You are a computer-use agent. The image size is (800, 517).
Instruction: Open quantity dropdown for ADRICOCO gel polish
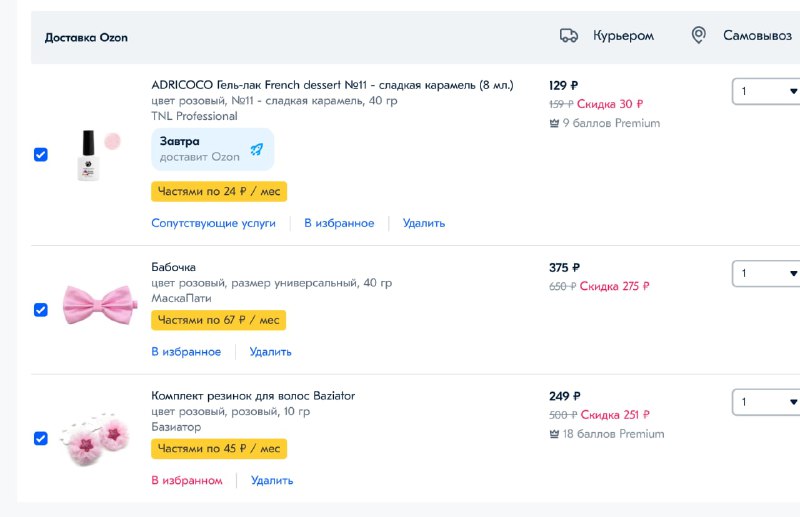tap(766, 91)
